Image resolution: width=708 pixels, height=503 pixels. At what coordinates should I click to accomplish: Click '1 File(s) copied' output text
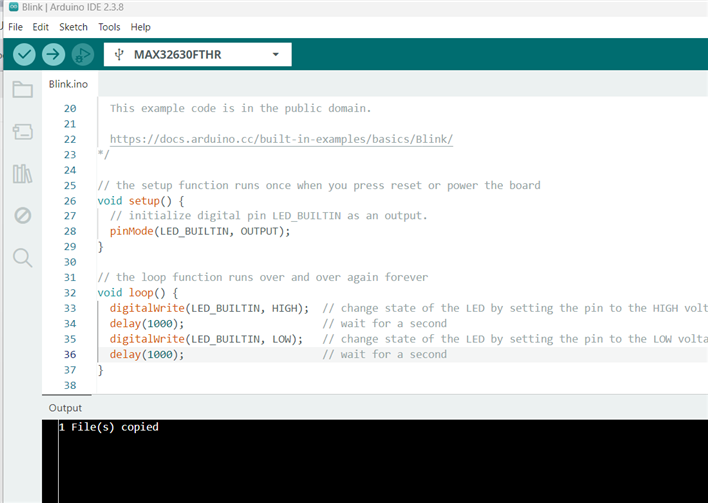pos(109,427)
